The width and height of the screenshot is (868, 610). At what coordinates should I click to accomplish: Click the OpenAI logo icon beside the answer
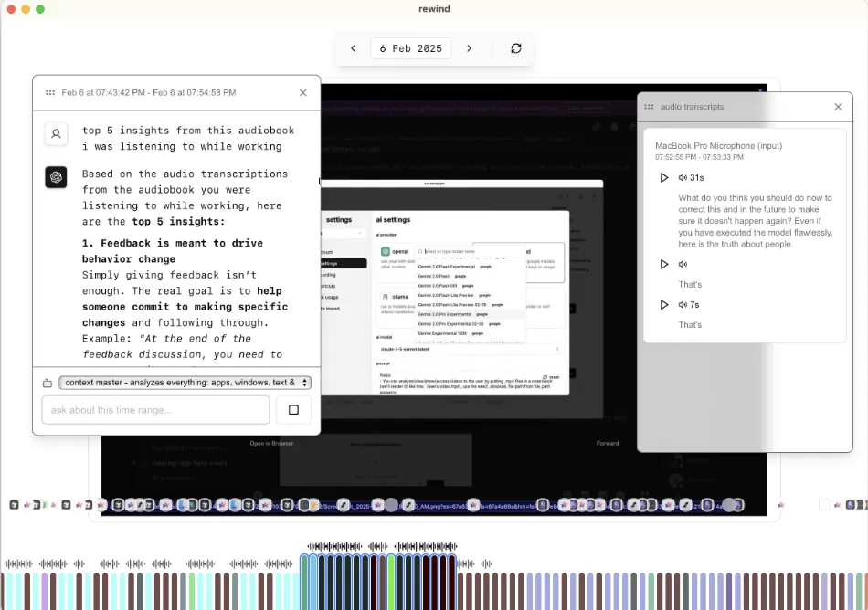tap(56, 177)
